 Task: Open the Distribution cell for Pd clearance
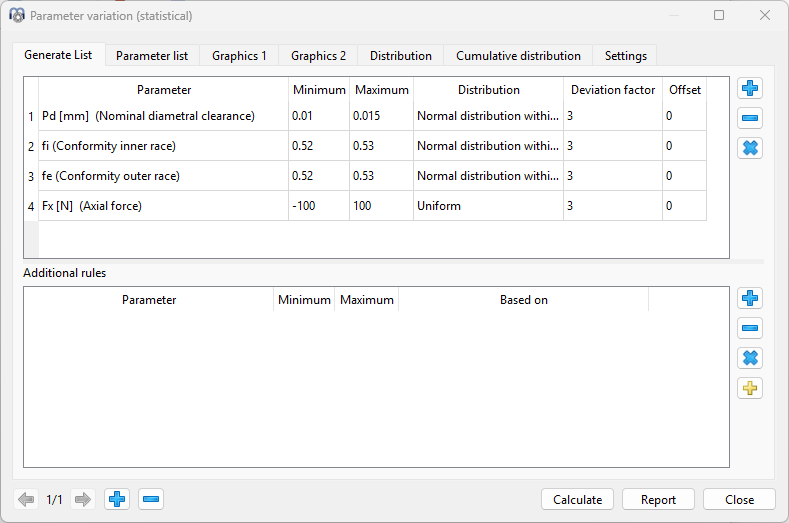(x=488, y=116)
